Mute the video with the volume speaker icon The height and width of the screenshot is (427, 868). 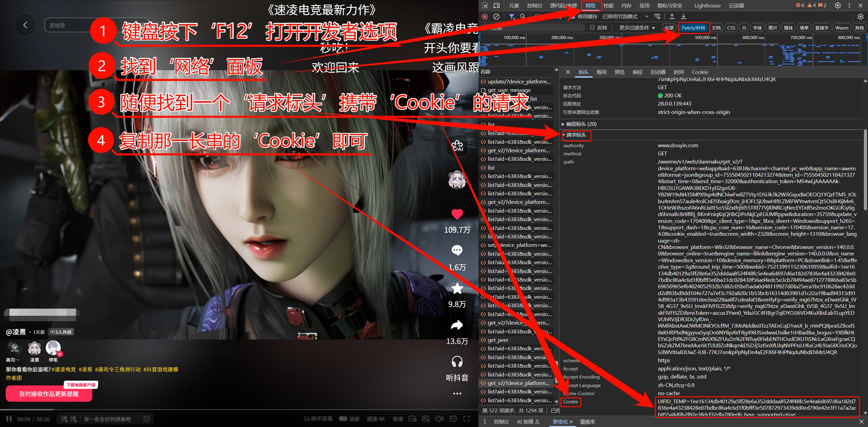439,419
